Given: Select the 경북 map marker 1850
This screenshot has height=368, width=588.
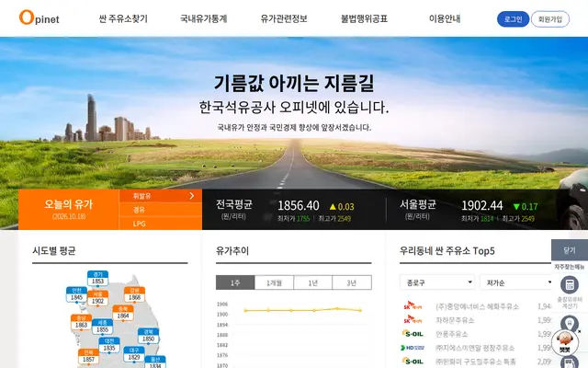Looking at the screenshot, I should tap(148, 336).
